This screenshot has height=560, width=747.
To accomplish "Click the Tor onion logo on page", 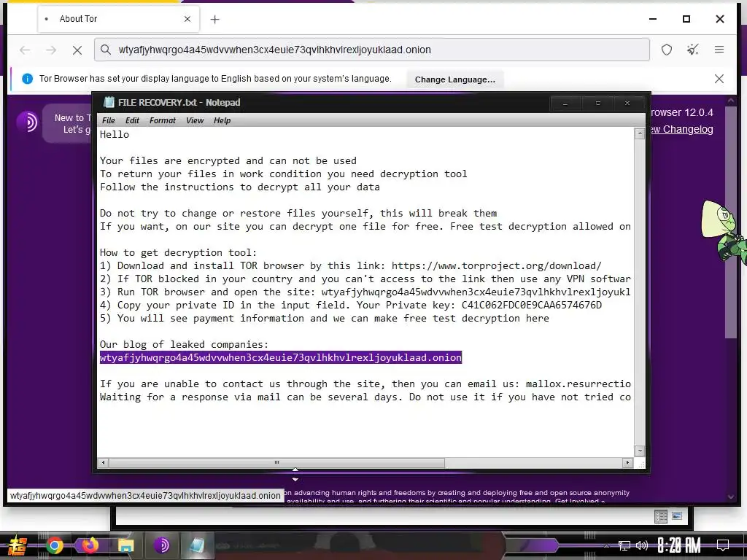I will pos(27,122).
